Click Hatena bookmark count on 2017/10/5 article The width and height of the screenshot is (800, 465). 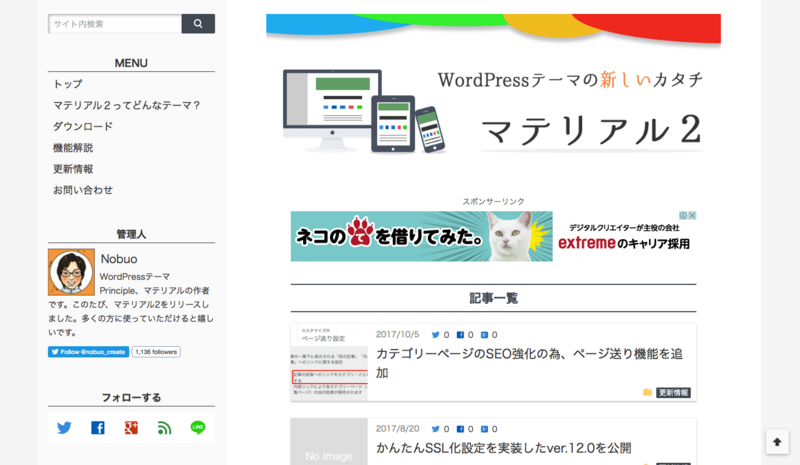(489, 335)
